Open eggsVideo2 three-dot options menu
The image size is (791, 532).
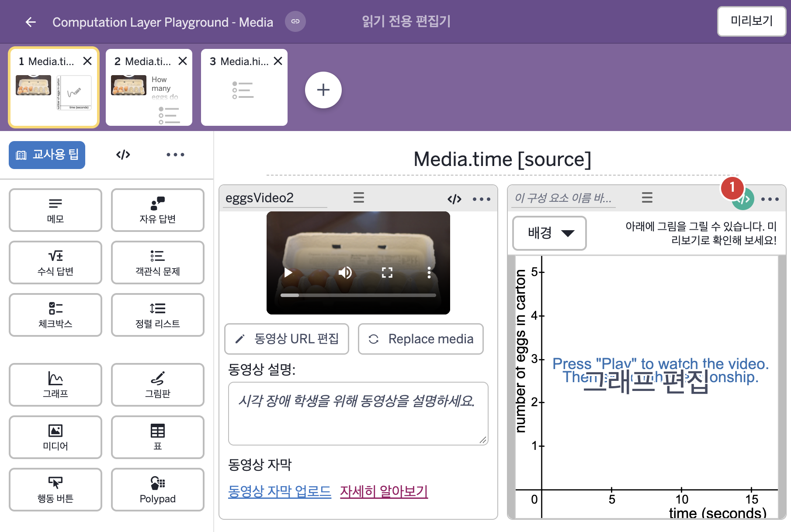482,199
